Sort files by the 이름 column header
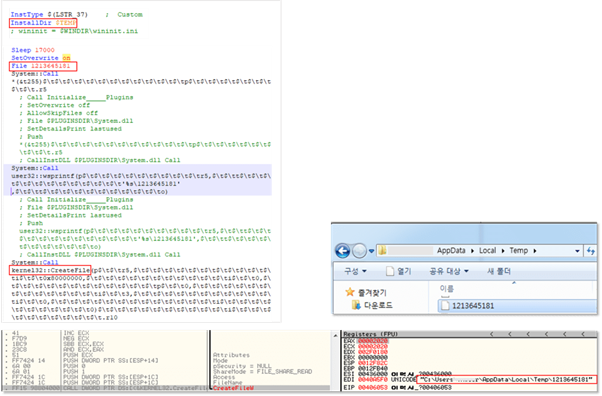 pos(447,289)
